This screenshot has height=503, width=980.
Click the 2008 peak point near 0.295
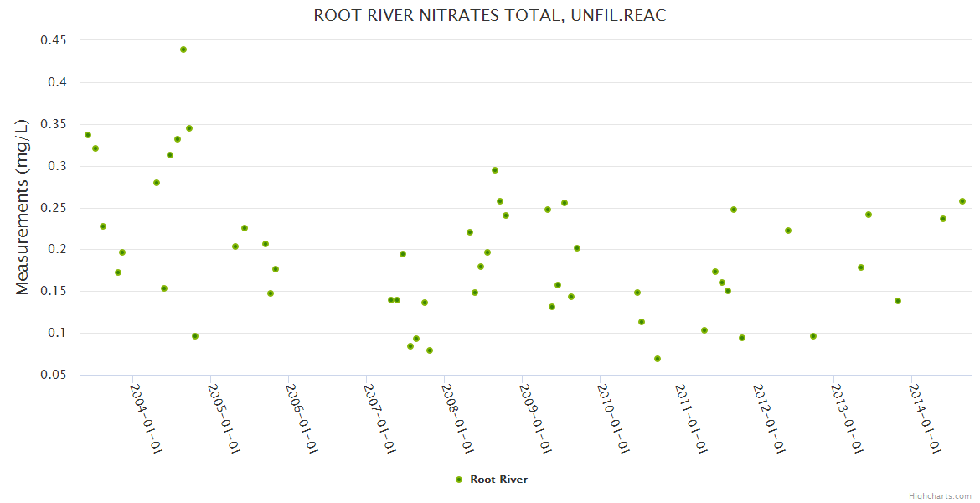pos(495,170)
